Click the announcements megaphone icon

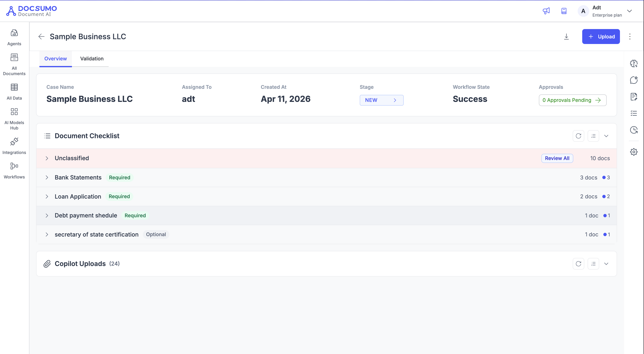tap(546, 11)
